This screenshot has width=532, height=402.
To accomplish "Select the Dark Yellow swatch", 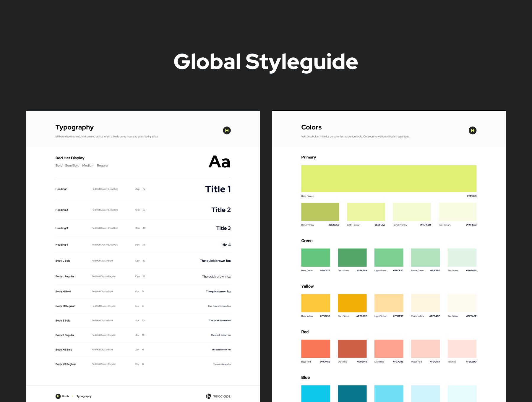I will (352, 303).
